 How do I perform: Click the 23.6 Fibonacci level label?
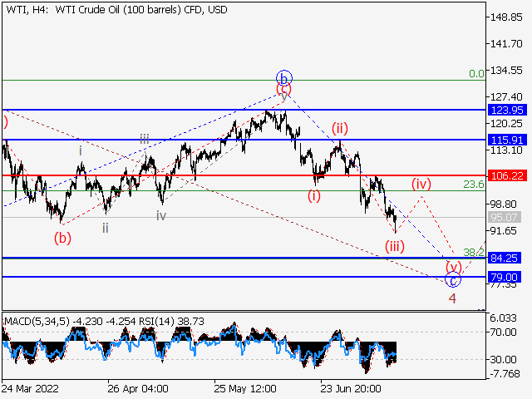click(474, 185)
